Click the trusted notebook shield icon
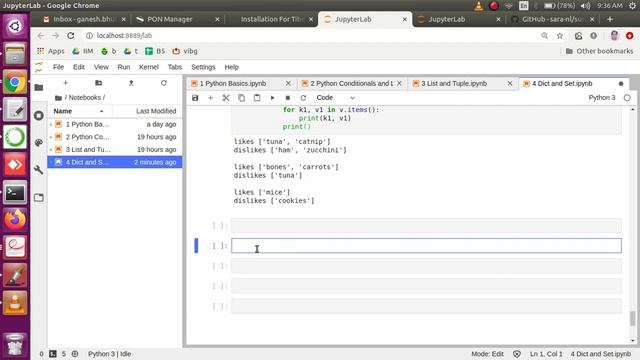 point(517,354)
